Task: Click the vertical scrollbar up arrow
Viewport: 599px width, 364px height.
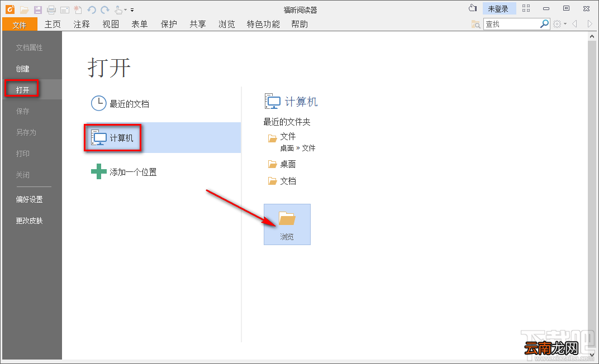Action: pyautogui.click(x=592, y=37)
